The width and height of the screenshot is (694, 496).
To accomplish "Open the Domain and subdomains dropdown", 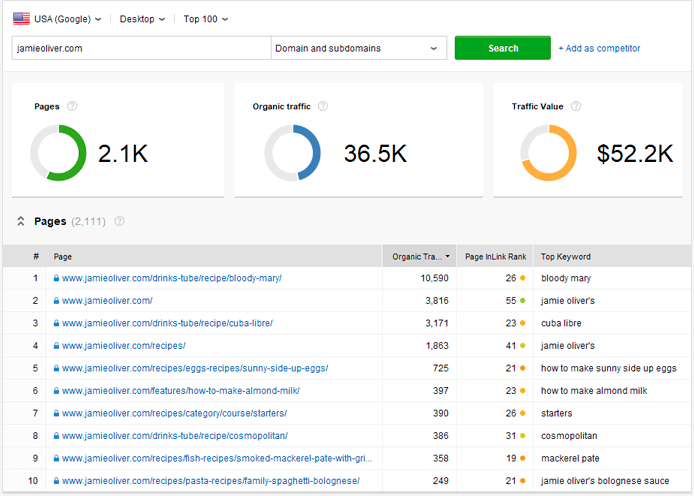I will (x=359, y=48).
